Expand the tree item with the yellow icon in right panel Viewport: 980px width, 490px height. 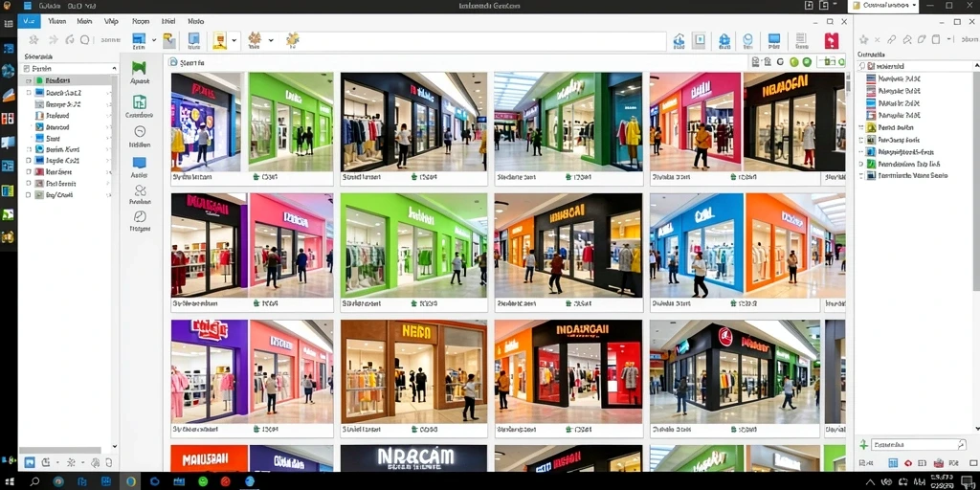[861, 127]
